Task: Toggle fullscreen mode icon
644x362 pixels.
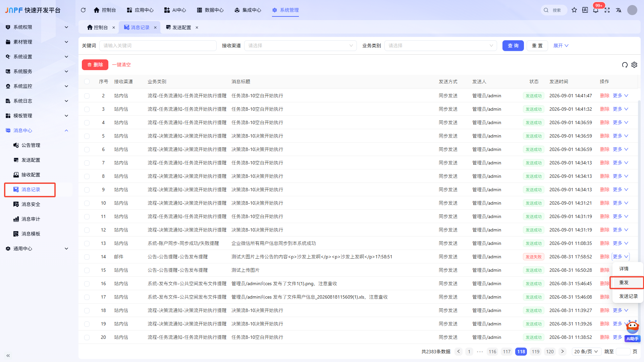Action: point(607,10)
